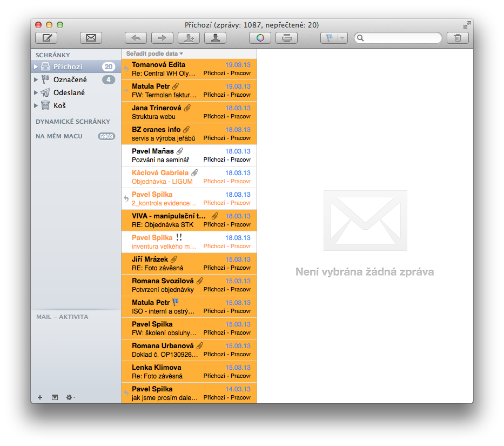Click the add sender to contacts icon
504x446 pixels.
189,38
